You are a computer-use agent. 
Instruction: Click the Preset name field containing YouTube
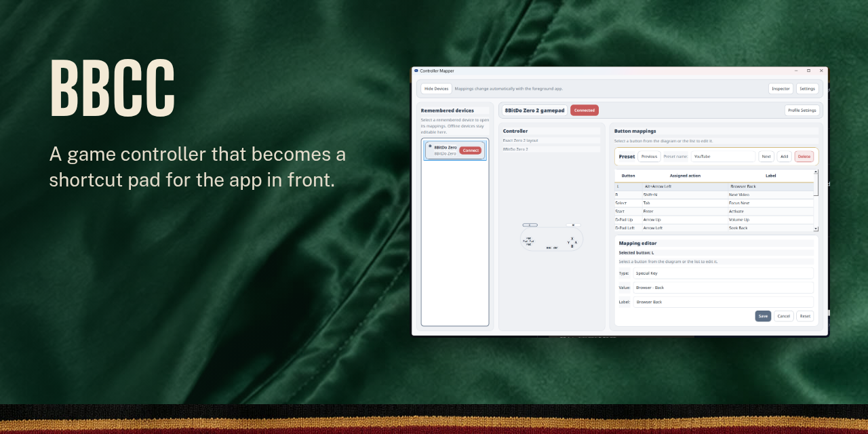[723, 156]
